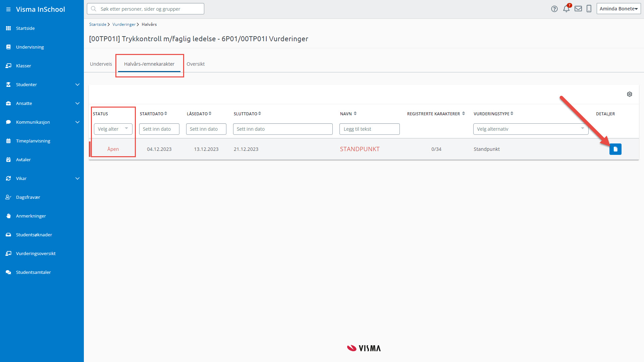Screen dimensions: 644x362
Task: Open the Aminda Bonete user menu
Action: tap(619, 9)
